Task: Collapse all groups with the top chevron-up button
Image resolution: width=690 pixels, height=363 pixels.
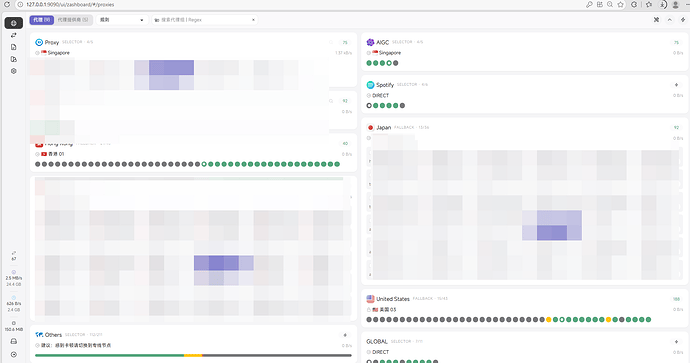Action: [x=670, y=20]
